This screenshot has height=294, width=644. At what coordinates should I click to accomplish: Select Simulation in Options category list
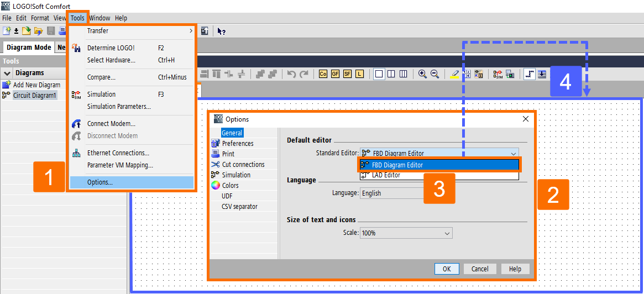pos(236,175)
